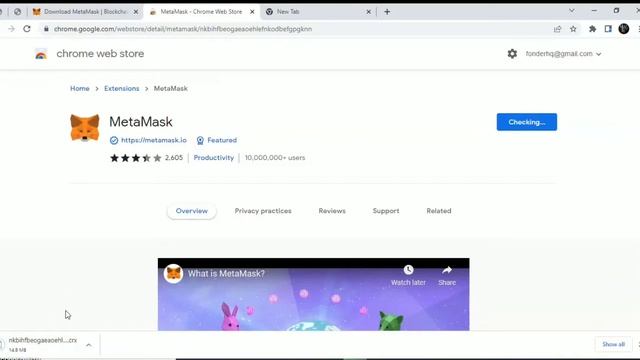This screenshot has width=640, height=360.
Task: Click the padlock site info icon
Action: click(x=46, y=29)
